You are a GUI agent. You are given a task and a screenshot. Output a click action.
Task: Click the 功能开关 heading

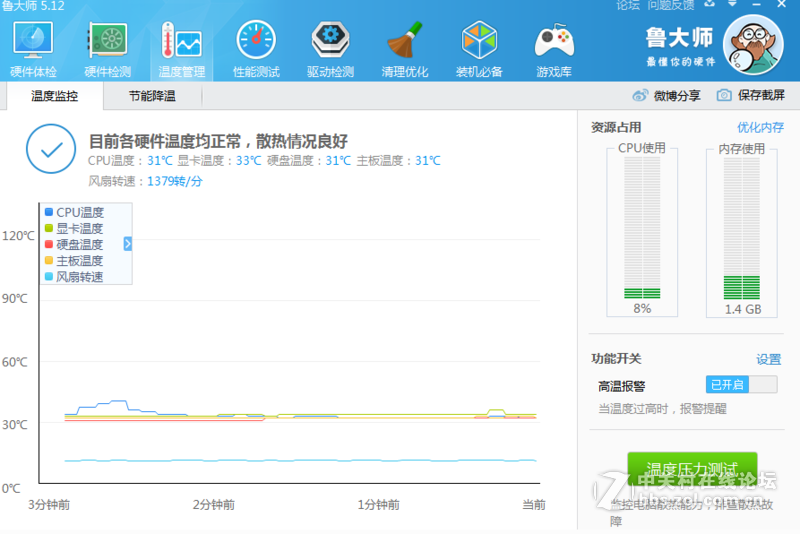tap(616, 359)
